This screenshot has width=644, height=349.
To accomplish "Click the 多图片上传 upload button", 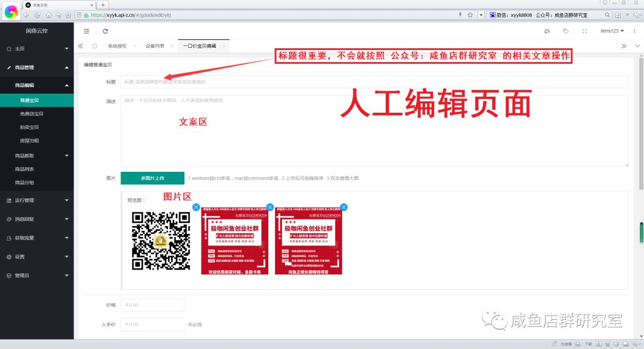I will tap(152, 178).
